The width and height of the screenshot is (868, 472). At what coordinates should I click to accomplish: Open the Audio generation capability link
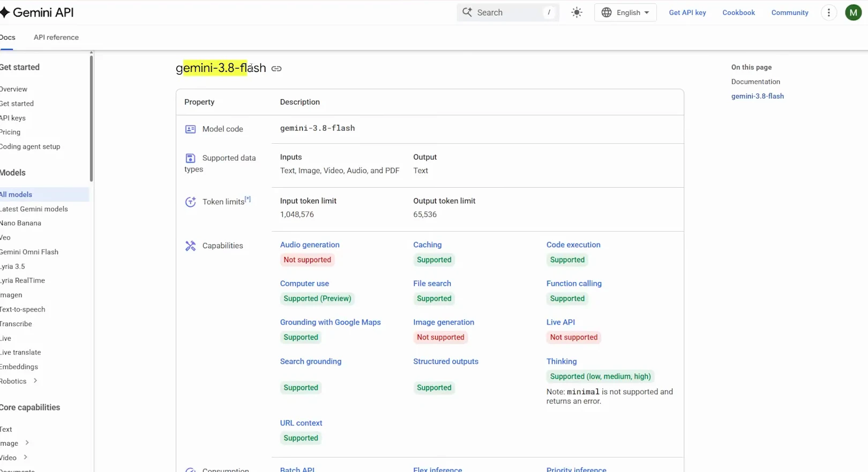(310, 245)
